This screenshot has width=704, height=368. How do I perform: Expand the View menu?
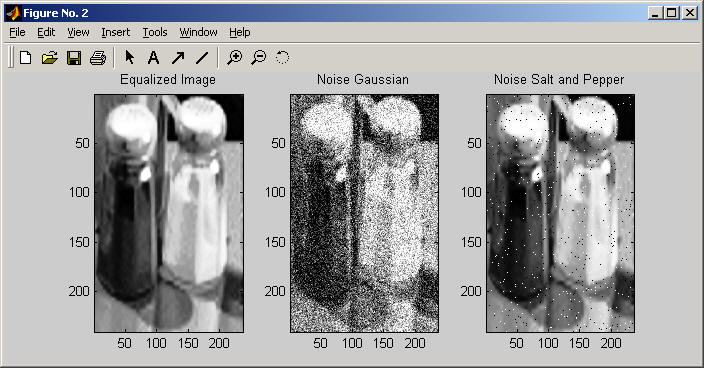click(x=78, y=32)
